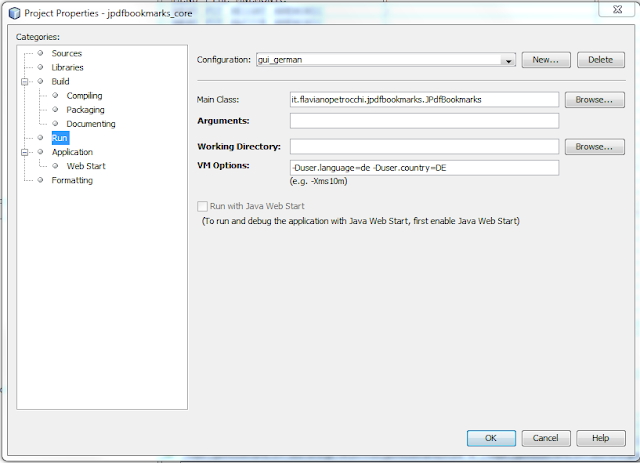The width and height of the screenshot is (640, 463).
Task: Toggle Run with Java Web Start
Action: (x=202, y=206)
